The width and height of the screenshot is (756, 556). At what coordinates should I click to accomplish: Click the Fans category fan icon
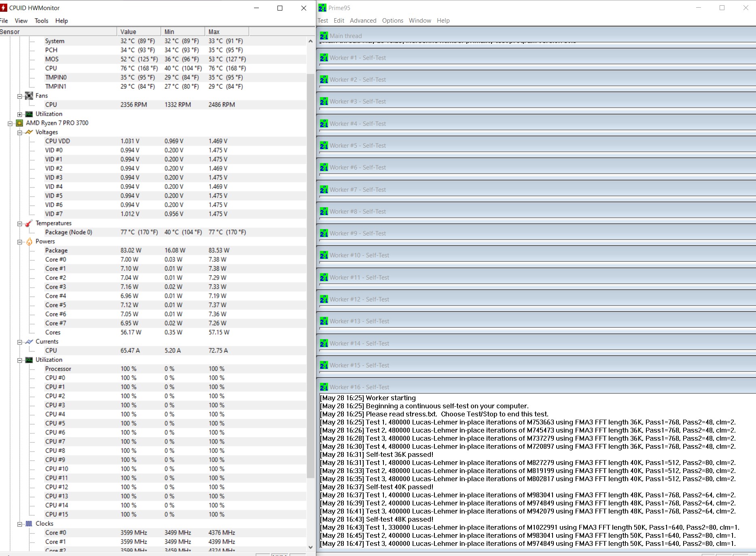pyautogui.click(x=29, y=95)
